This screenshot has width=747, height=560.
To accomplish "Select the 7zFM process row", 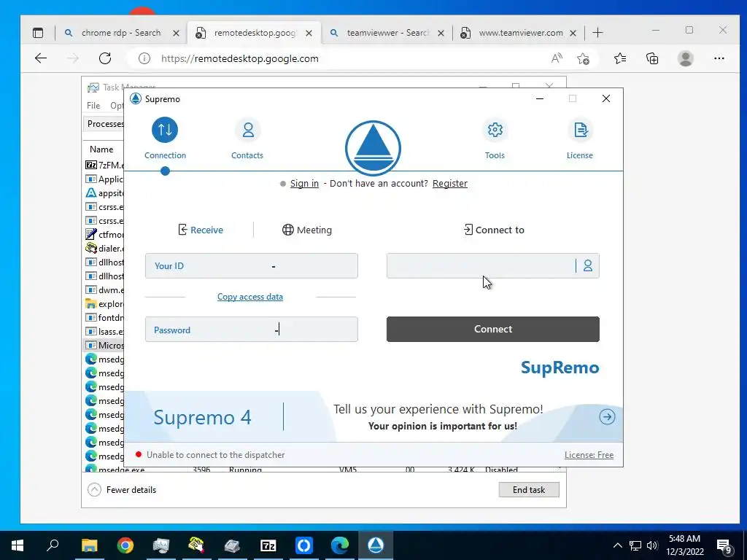I will point(104,165).
